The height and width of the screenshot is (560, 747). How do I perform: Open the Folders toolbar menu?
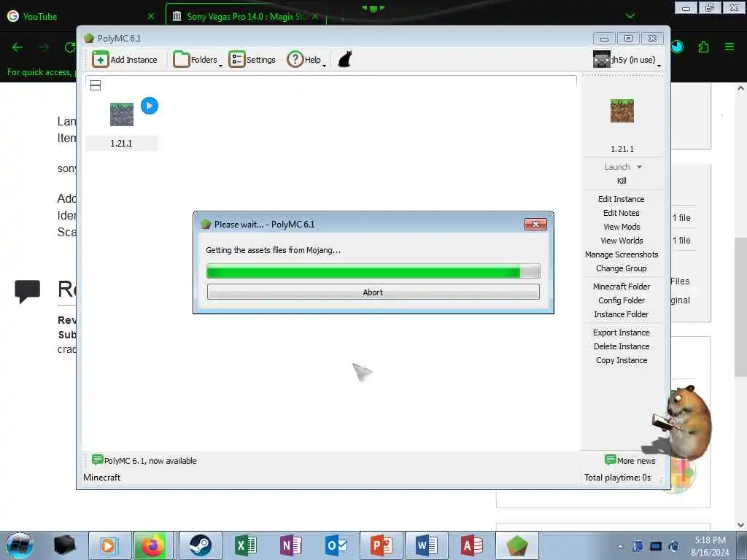pyautogui.click(x=197, y=60)
